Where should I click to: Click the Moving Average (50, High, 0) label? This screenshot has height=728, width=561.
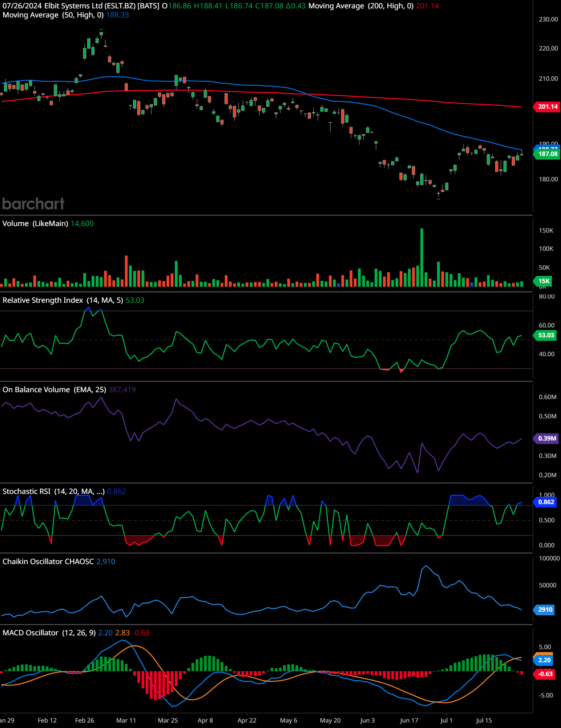[x=53, y=15]
